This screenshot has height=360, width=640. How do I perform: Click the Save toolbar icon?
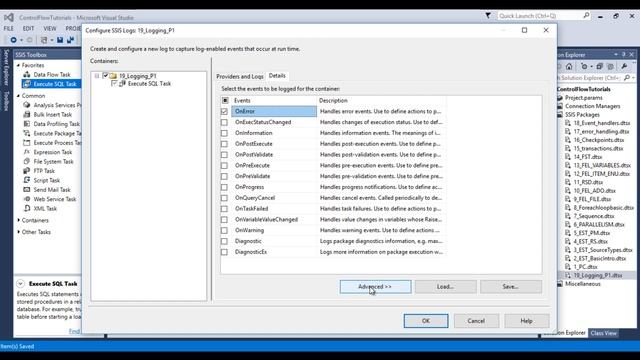[x=60, y=40]
